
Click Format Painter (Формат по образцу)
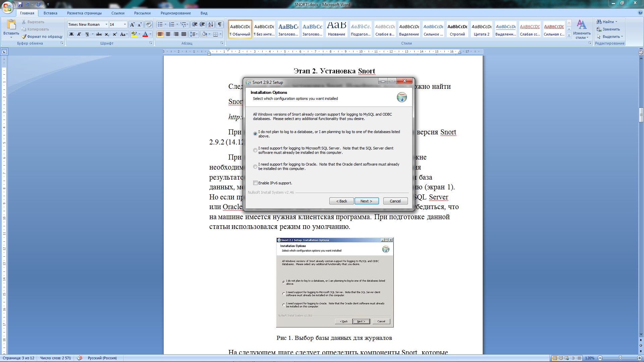coord(42,37)
